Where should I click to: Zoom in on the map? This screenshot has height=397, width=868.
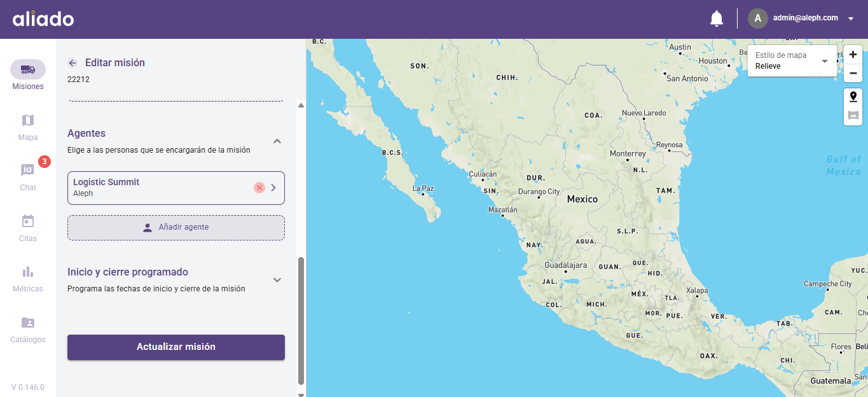pyautogui.click(x=853, y=55)
